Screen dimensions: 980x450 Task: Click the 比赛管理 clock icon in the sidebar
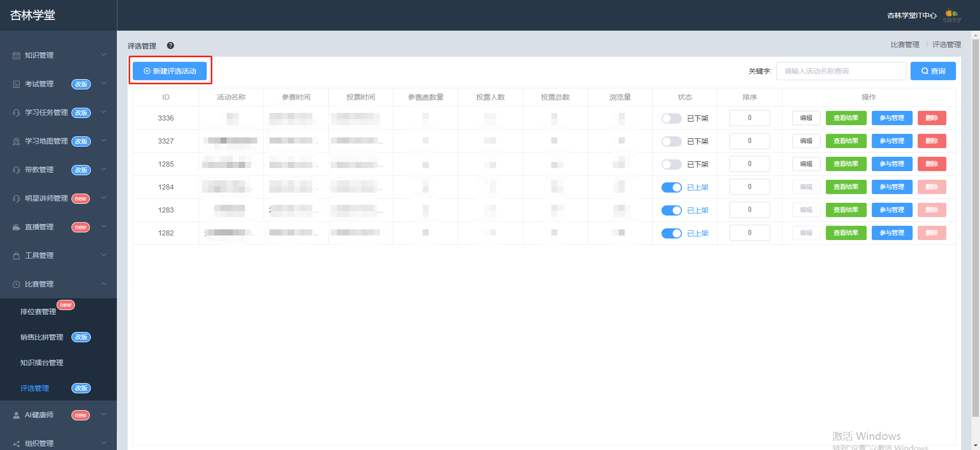point(16,284)
